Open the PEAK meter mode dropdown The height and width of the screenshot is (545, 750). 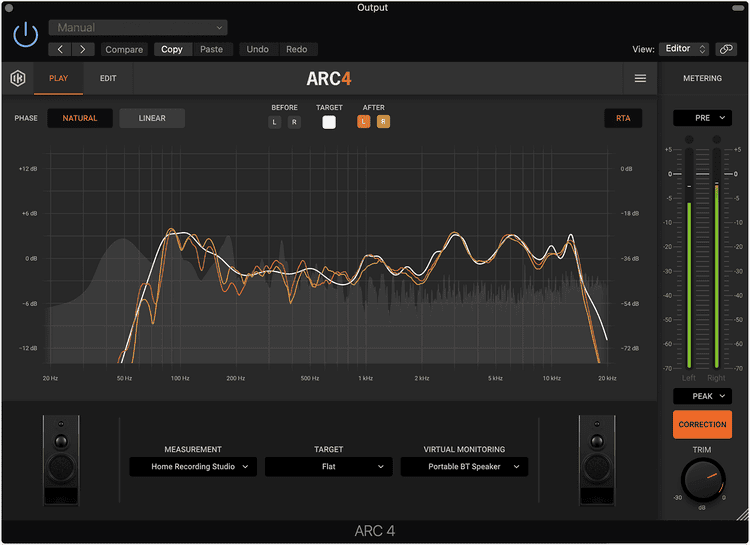(x=702, y=396)
